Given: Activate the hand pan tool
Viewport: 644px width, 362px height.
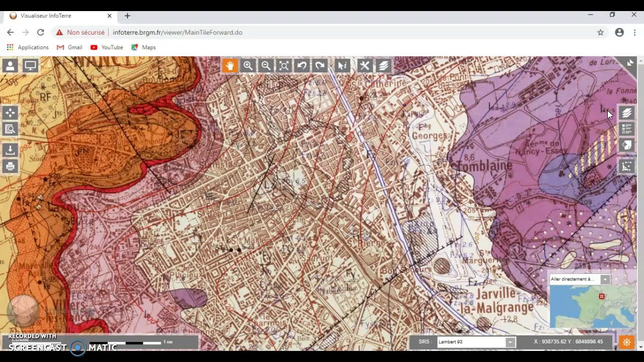Looking at the screenshot, I should point(230,65).
